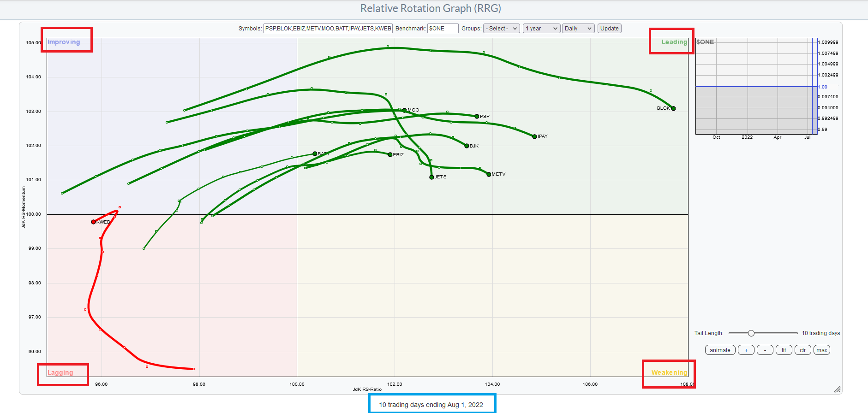
Task: Click the BATT data point marker
Action: (x=315, y=153)
